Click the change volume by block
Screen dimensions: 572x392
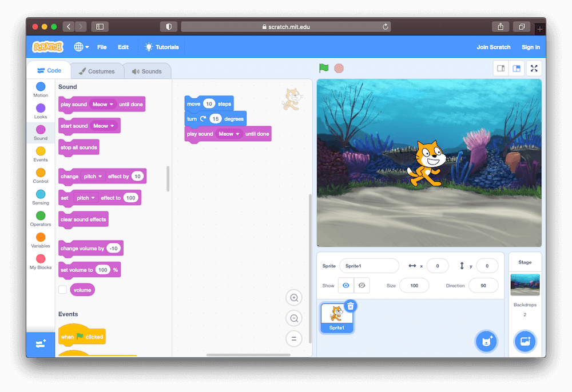pyautogui.click(x=83, y=249)
